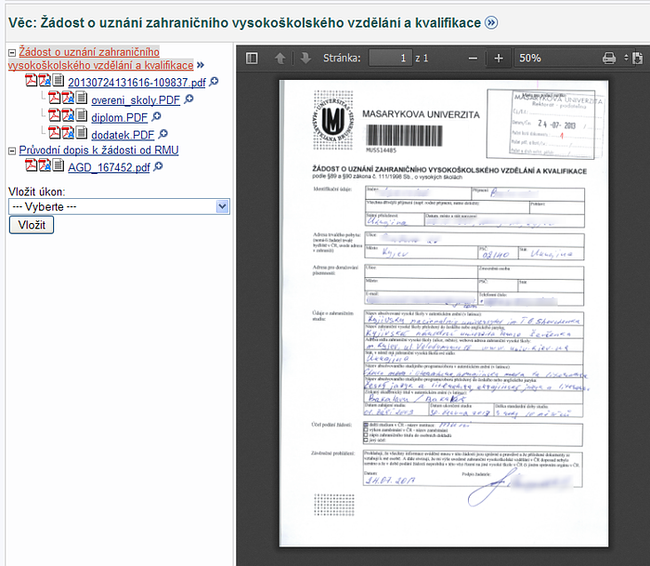Go to previous page arrow
Screen dimensions: 650x566
point(280,58)
